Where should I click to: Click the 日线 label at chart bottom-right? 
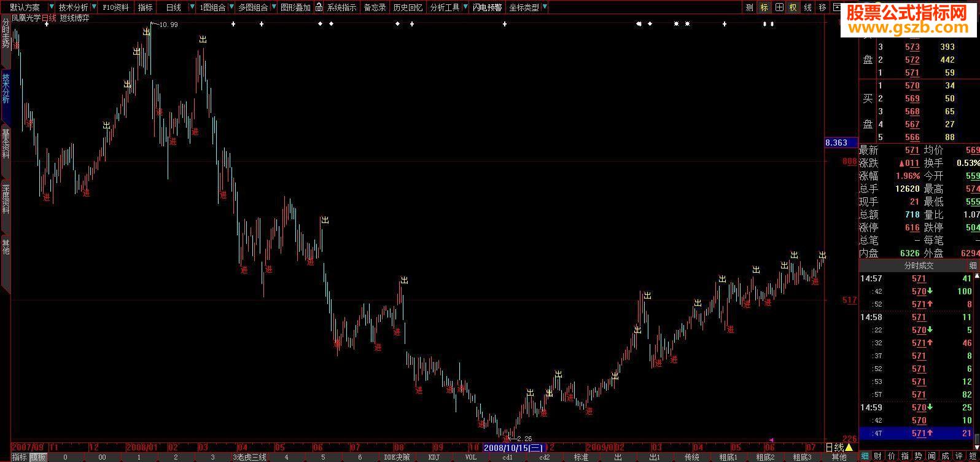[x=834, y=447]
